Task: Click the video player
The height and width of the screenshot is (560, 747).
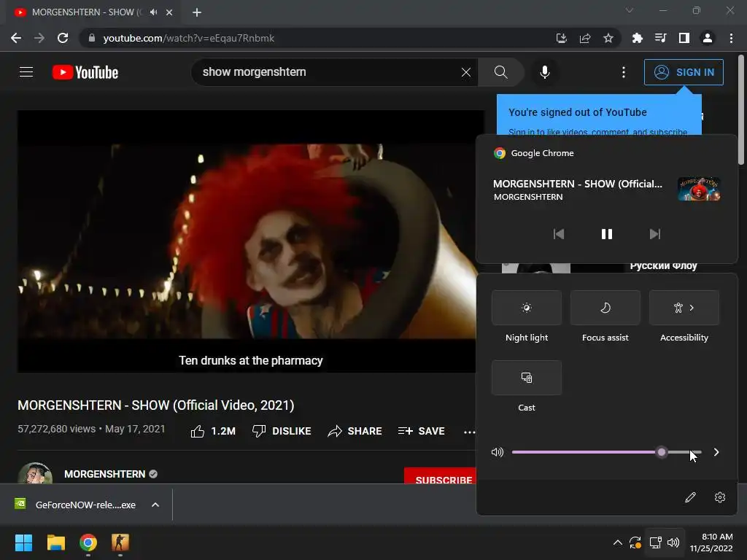Action: click(247, 241)
